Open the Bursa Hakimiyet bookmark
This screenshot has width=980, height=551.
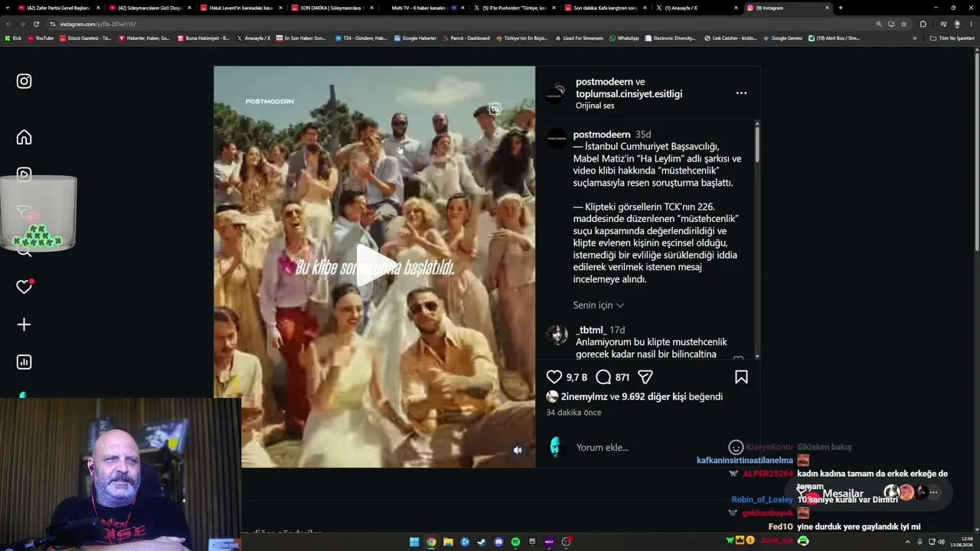203,38
